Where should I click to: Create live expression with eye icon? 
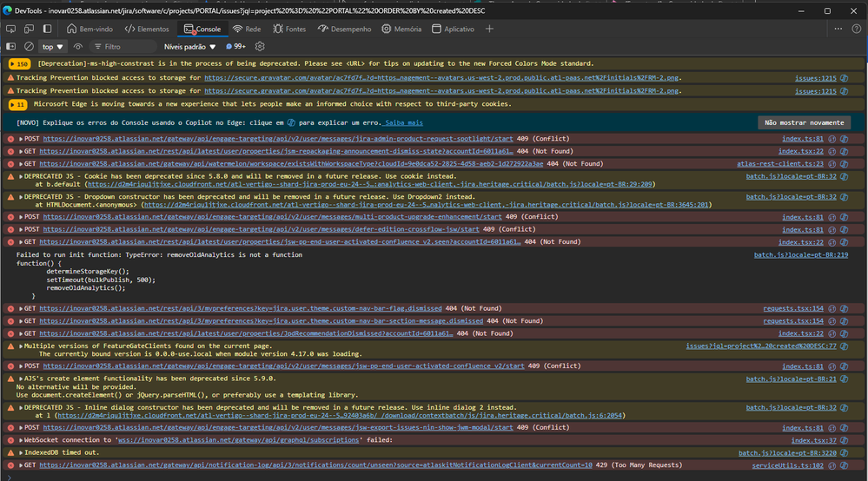[x=78, y=46]
